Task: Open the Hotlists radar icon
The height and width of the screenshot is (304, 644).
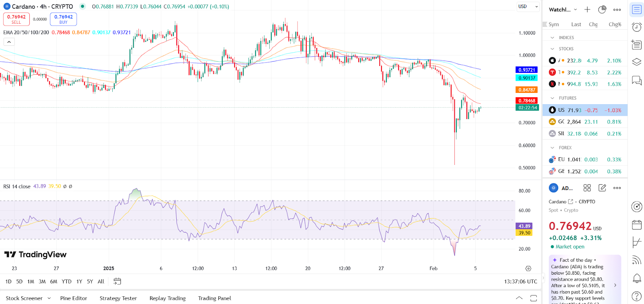Action: tap(636, 207)
